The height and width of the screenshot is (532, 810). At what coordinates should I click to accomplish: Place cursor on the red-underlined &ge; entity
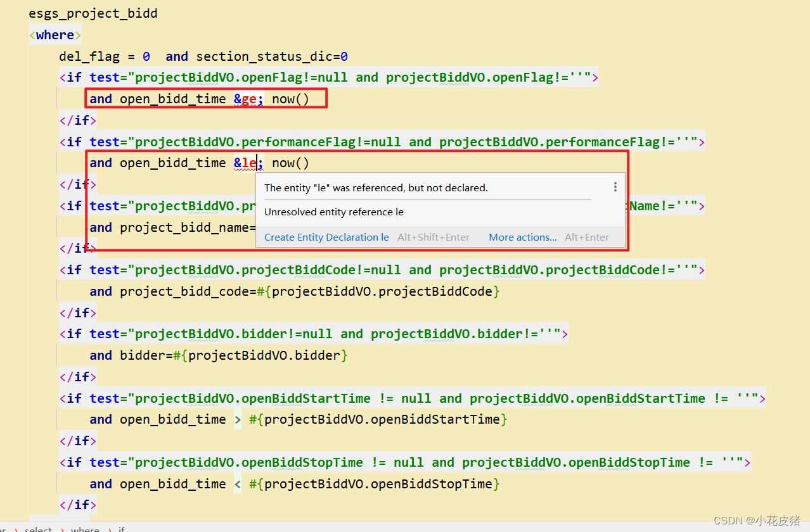tap(248, 99)
